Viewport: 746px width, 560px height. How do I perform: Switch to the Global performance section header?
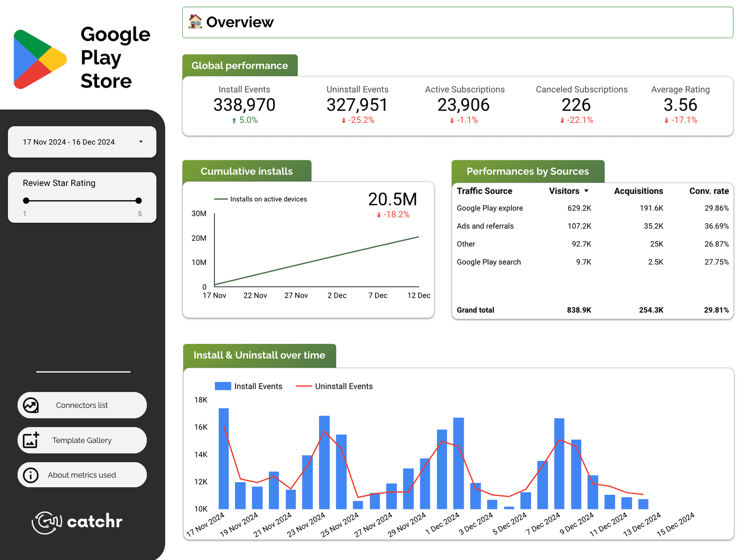pos(239,65)
